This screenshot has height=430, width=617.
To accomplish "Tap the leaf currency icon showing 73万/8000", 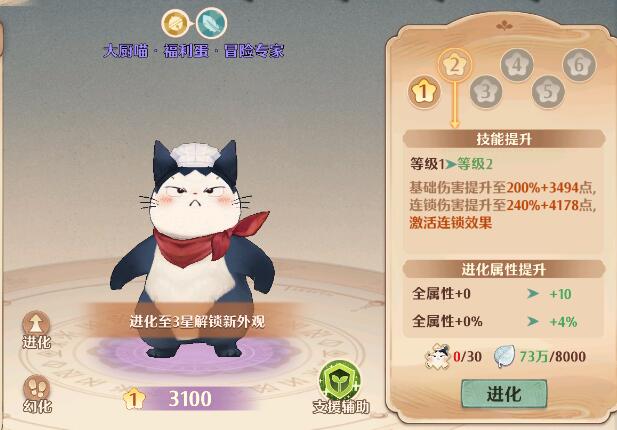I will [x=504, y=356].
